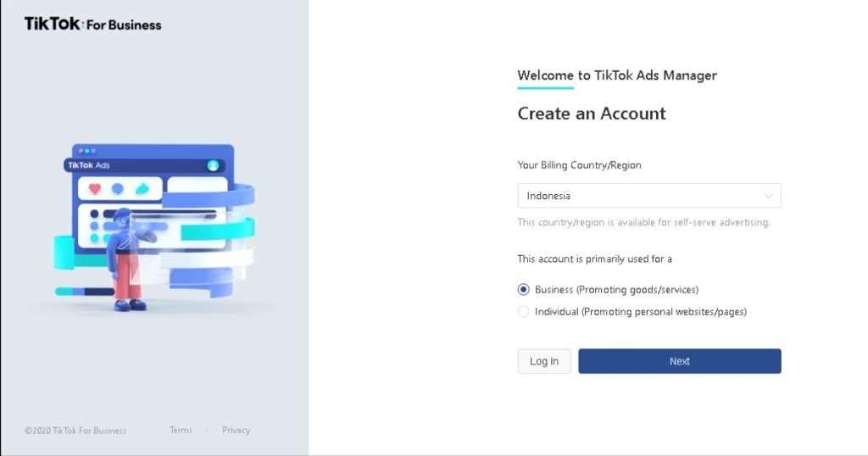Viewport: 868px width, 456px height.
Task: Click the 'Welcome to TikTok Ads Manager' tab heading
Action: [x=617, y=75]
